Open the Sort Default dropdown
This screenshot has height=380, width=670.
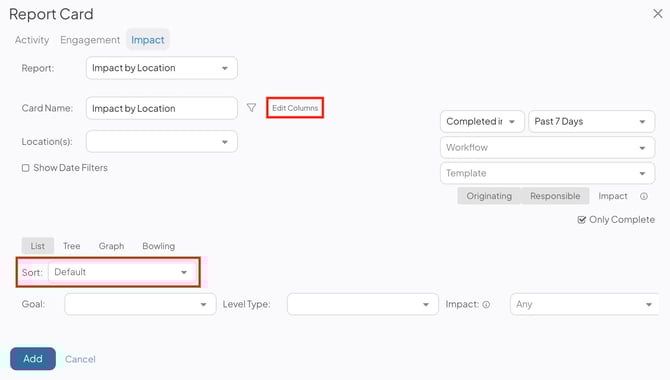tap(122, 272)
